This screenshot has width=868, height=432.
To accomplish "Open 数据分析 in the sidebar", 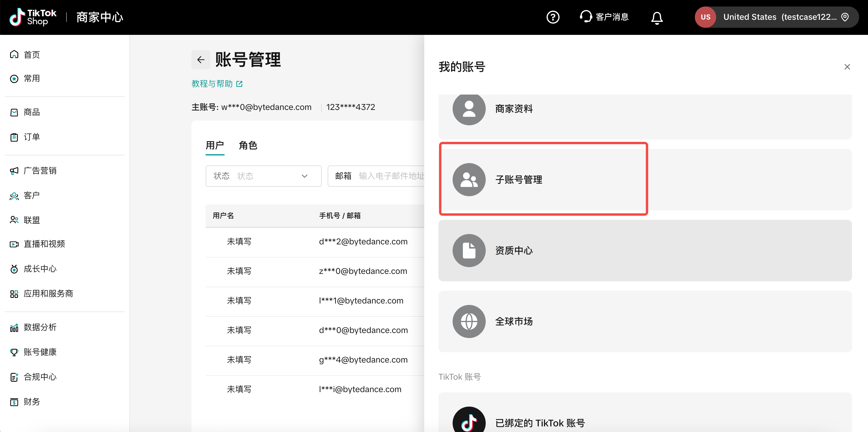I will 40,327.
